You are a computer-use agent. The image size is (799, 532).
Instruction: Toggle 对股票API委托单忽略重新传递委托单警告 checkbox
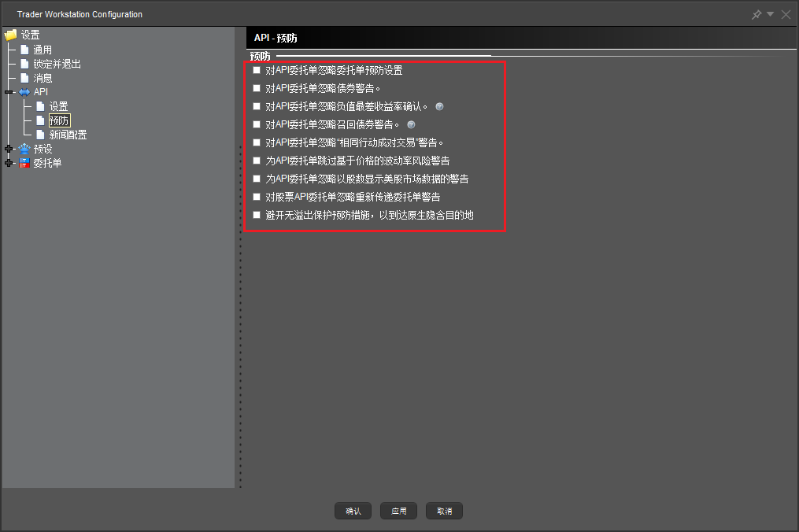[x=257, y=197]
